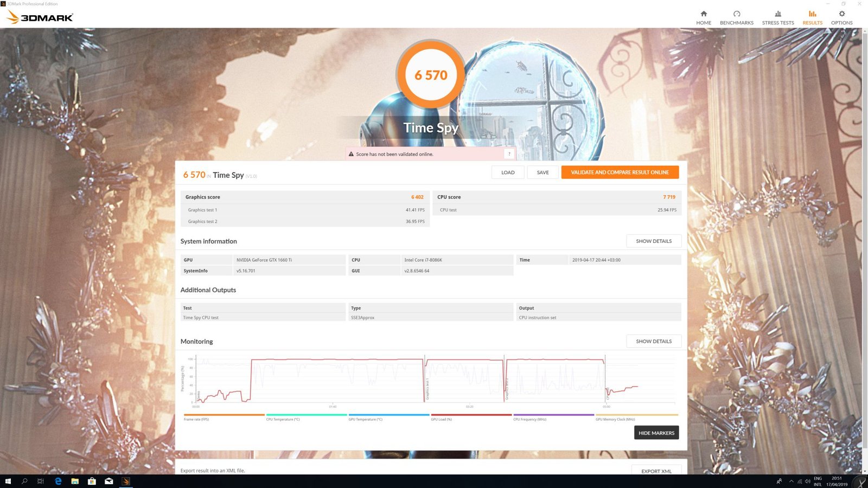Open the Results bar chart icon
Image resolution: width=868 pixels, height=488 pixels.
812,14
